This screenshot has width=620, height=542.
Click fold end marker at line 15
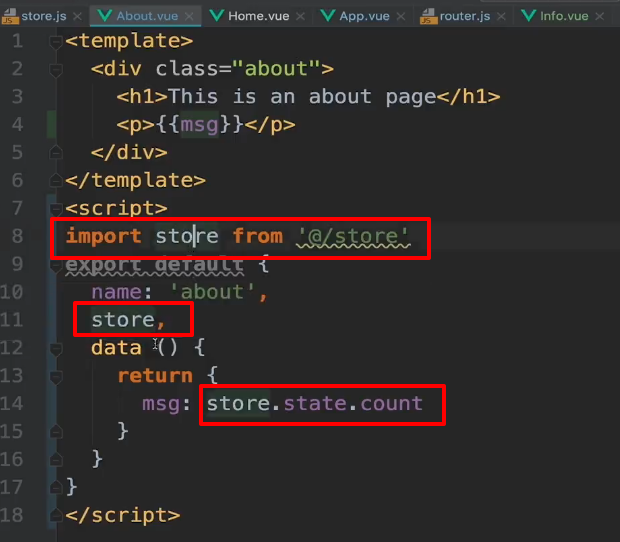point(56,432)
